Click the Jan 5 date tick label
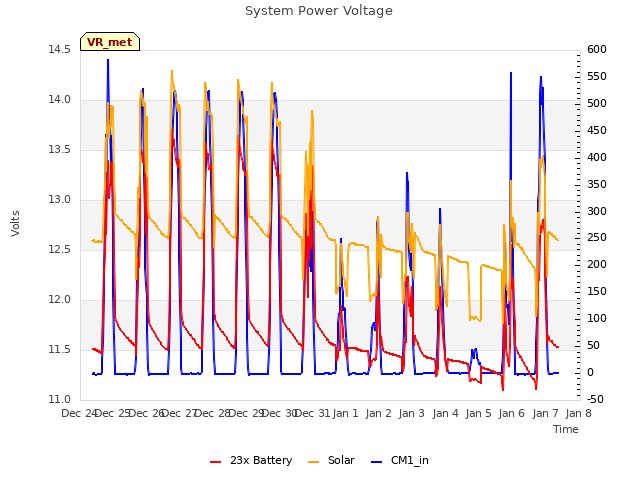 (x=479, y=413)
